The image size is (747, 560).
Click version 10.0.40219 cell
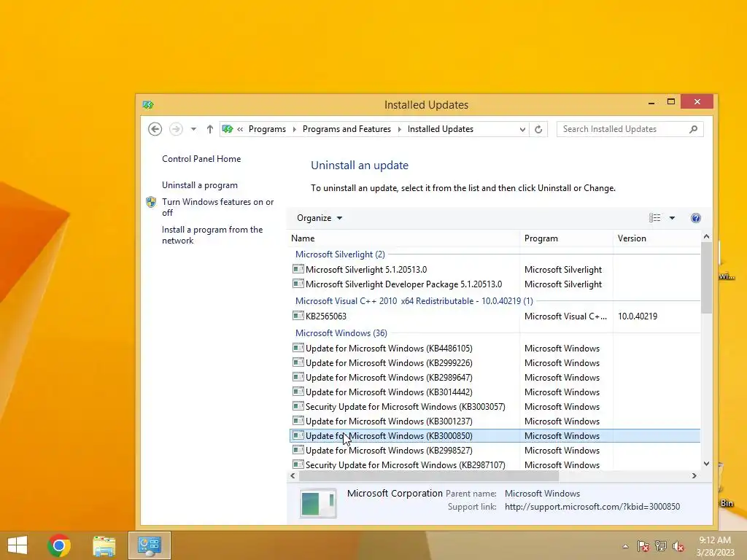(x=638, y=316)
